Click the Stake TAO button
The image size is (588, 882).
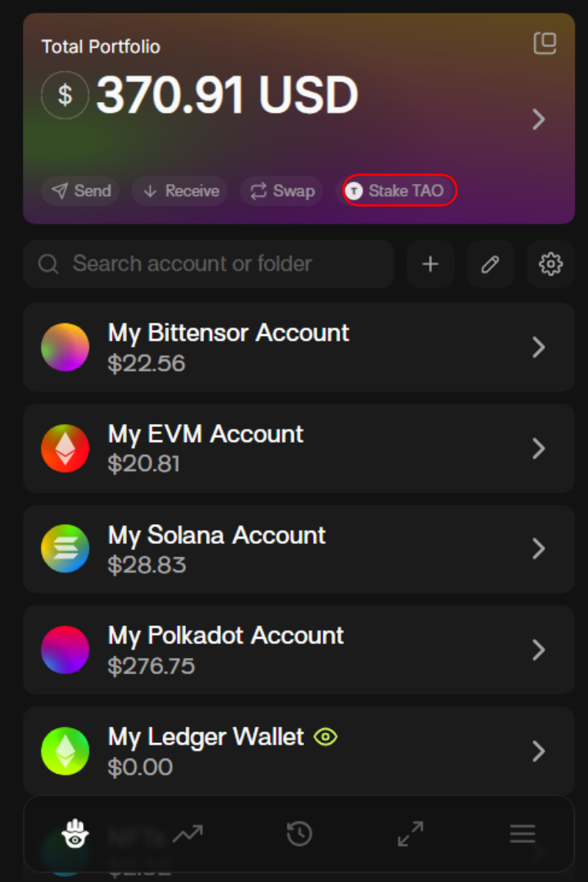tap(400, 191)
